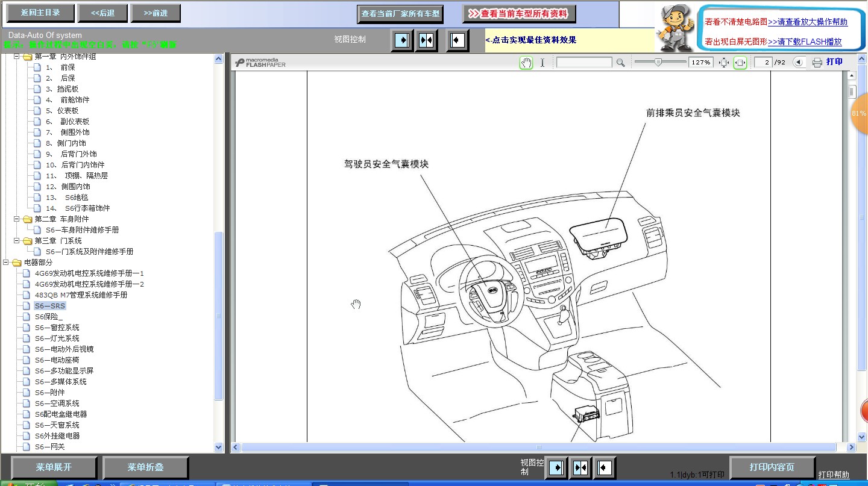The width and height of the screenshot is (868, 486).
Task: Click the 打印内容页 button
Action: [772, 467]
